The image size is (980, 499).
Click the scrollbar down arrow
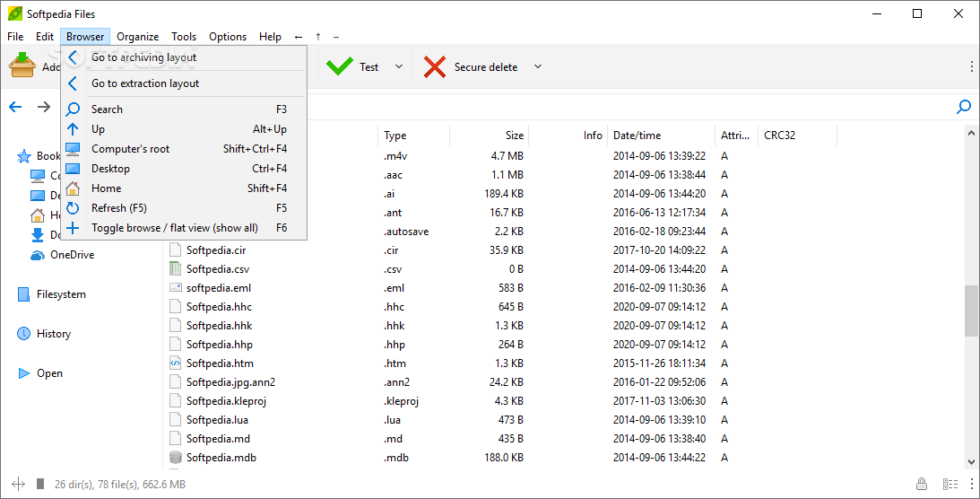972,462
